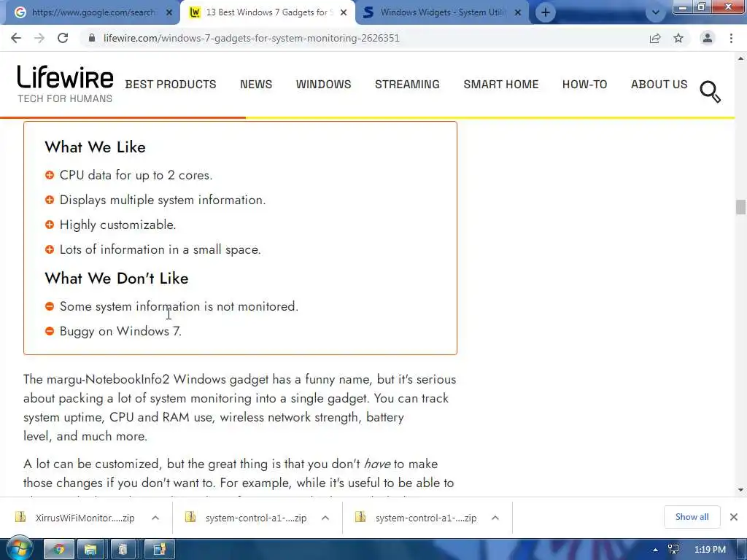Screen dimensions: 747x560
Task: Close the 13 Best Windows 7 Gadgets tab
Action: 344,12
